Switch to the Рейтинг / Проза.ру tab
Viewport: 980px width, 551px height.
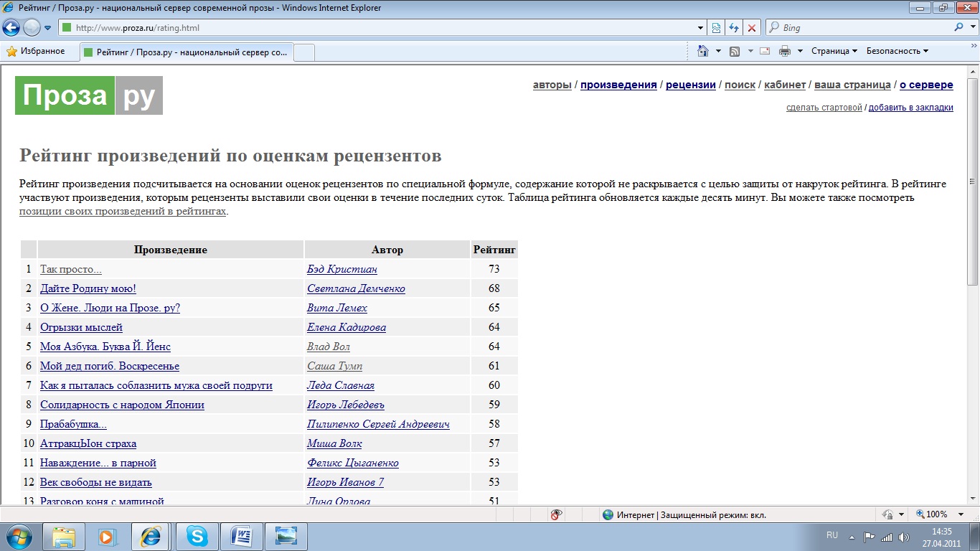(187, 52)
